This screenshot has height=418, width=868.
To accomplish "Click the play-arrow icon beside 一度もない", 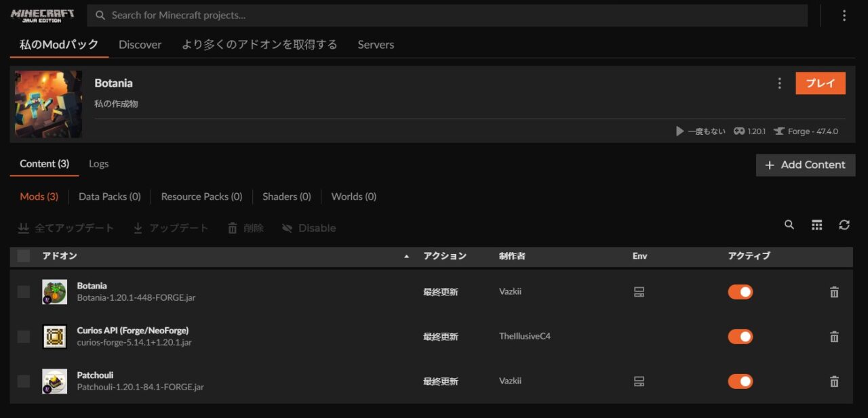I will coord(680,131).
